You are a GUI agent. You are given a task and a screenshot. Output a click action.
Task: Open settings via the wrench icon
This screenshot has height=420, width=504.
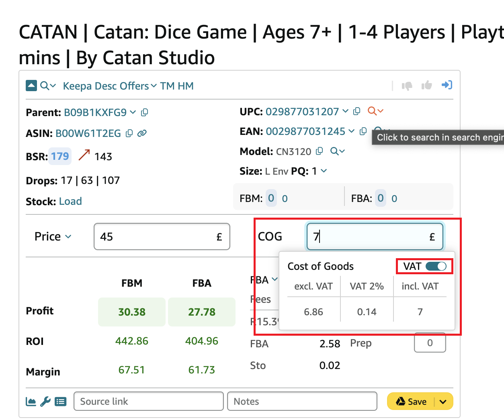45,401
